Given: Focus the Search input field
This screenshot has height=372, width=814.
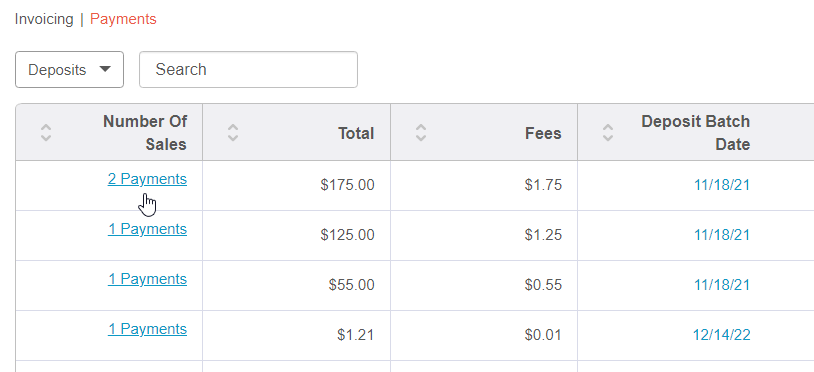Looking at the screenshot, I should 248,70.
